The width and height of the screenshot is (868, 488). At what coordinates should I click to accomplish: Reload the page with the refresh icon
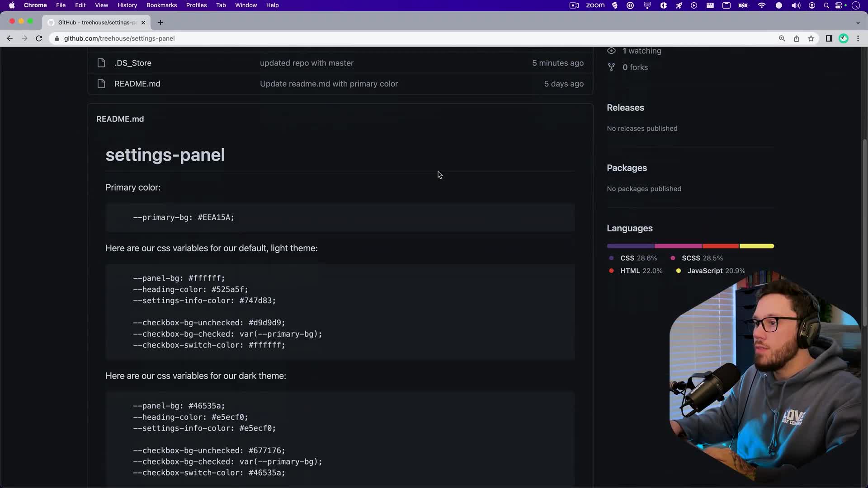pos(39,38)
